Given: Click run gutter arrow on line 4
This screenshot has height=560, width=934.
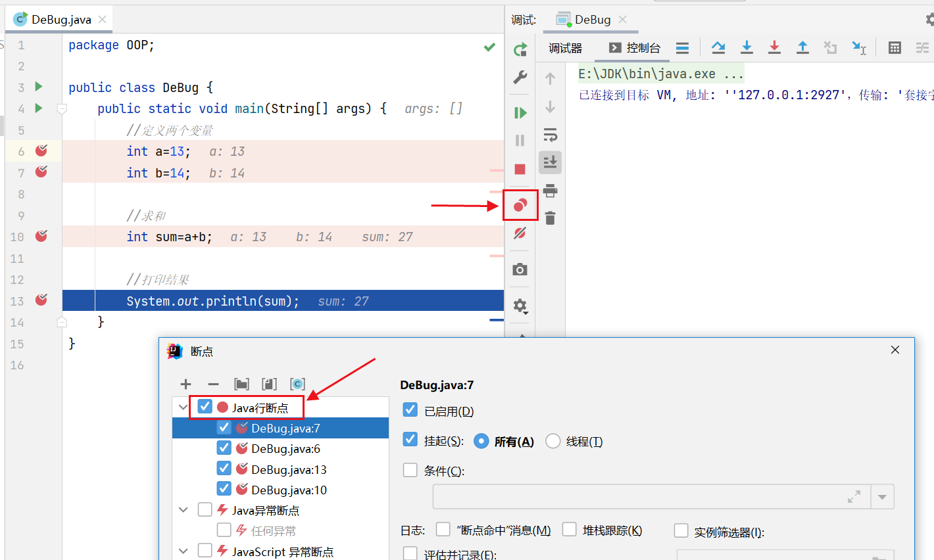Looking at the screenshot, I should [x=38, y=108].
